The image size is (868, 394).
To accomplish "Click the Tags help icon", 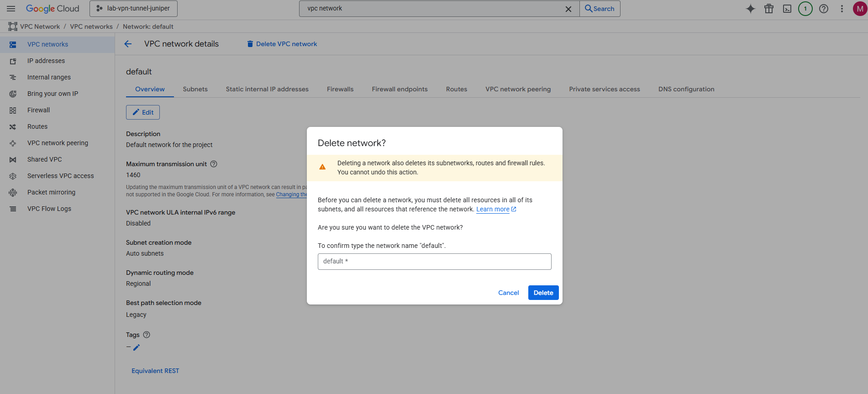I will pos(147,335).
